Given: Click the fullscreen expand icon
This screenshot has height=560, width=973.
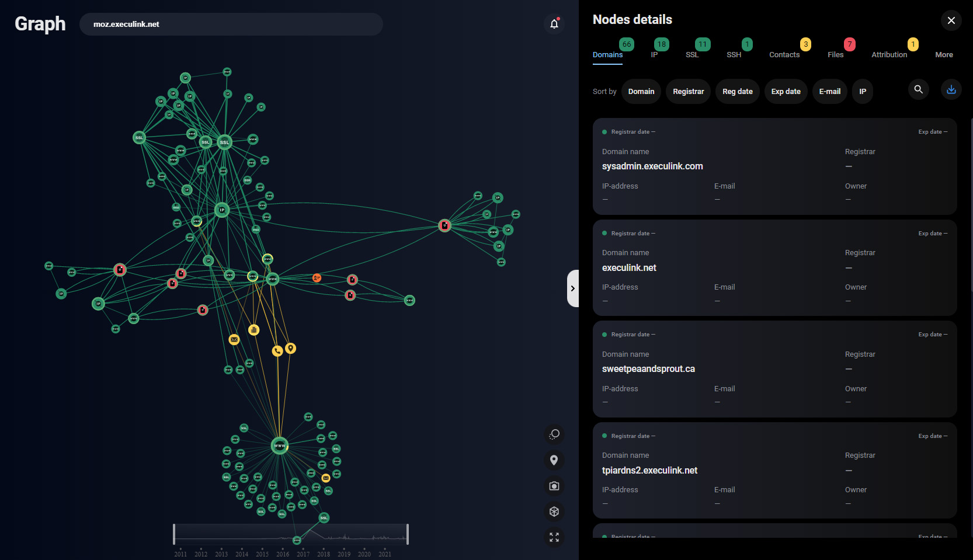Looking at the screenshot, I should click(554, 537).
